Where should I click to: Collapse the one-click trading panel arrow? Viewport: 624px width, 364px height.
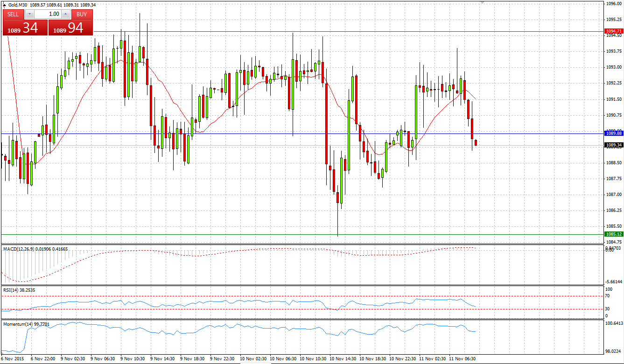(5, 5)
